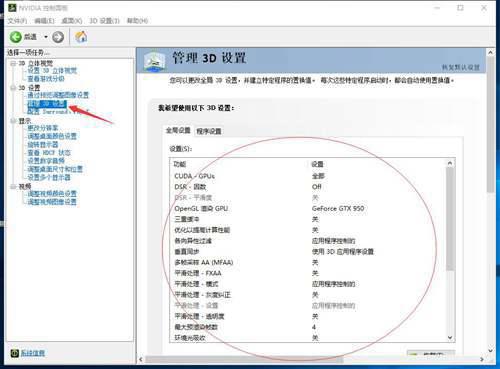Open 查看 HDCP 状态 task
Image resolution: width=500 pixels, height=369 pixels.
click(x=49, y=153)
